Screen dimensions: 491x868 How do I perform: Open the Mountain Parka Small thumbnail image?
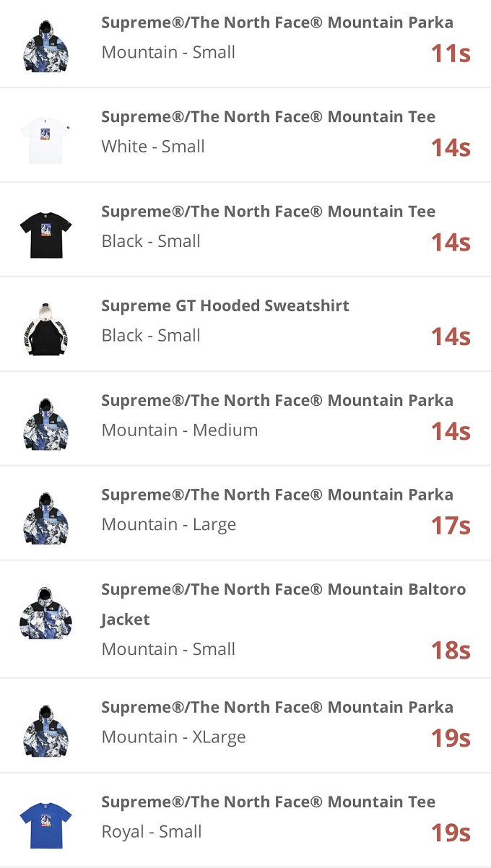pyautogui.click(x=45, y=45)
